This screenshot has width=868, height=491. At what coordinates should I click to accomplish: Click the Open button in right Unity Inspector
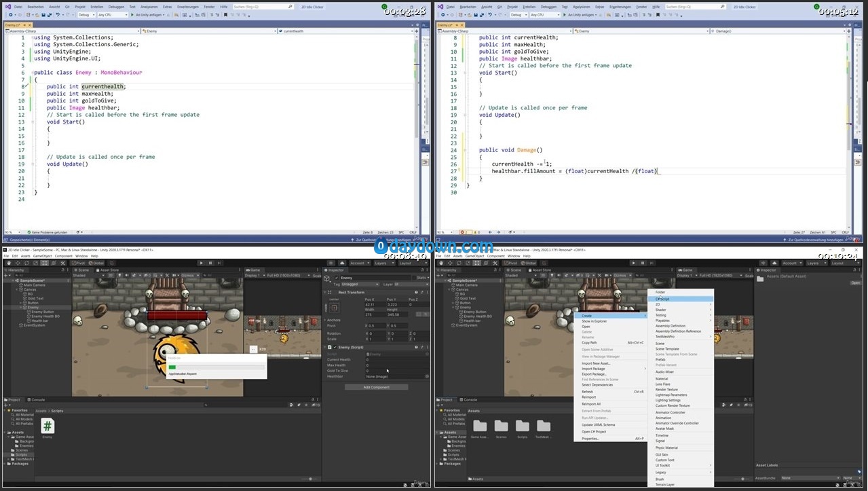[855, 283]
